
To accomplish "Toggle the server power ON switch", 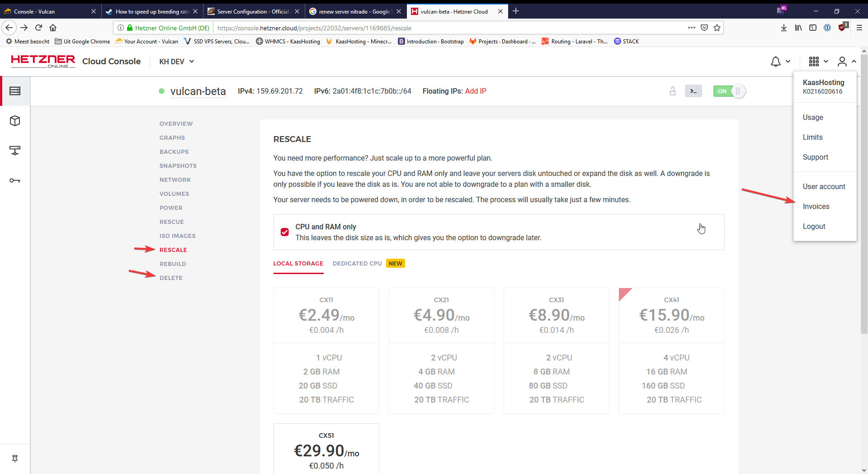I will 729,91.
